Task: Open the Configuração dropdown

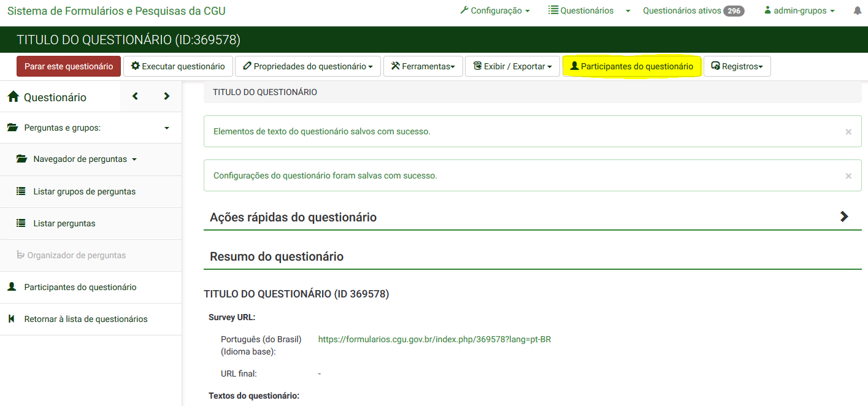Action: pyautogui.click(x=495, y=10)
